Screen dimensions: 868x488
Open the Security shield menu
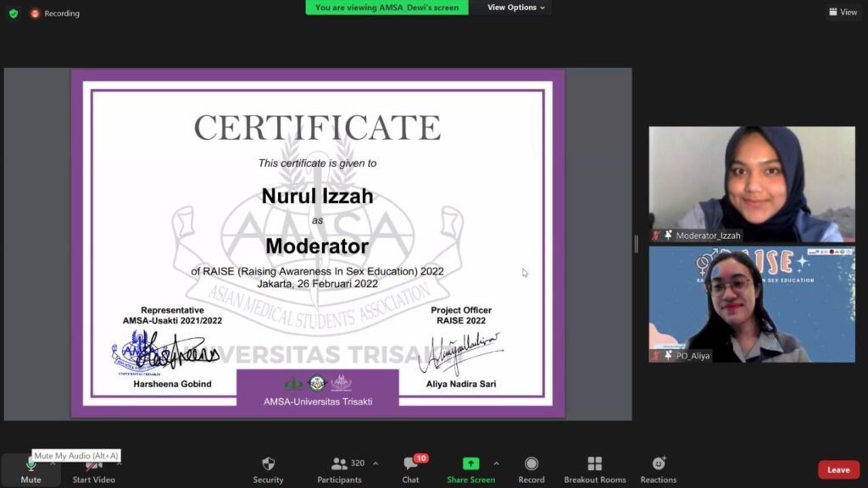click(268, 470)
